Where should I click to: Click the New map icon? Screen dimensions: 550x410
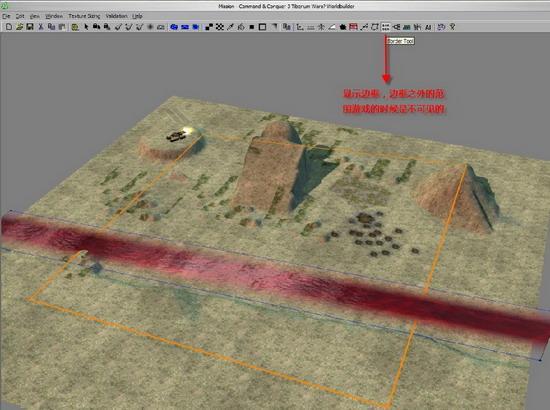9,27
